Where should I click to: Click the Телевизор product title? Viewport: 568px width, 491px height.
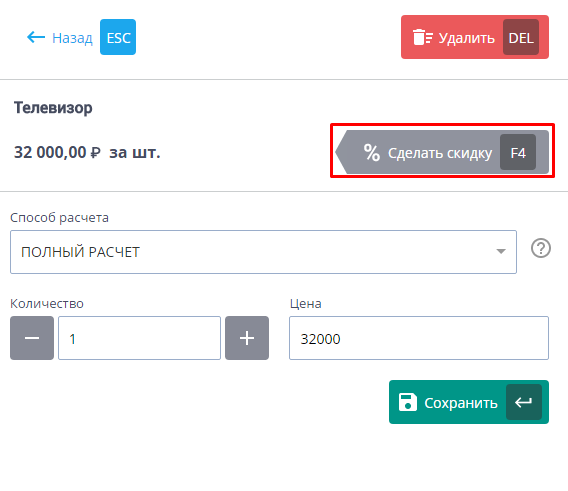click(53, 108)
